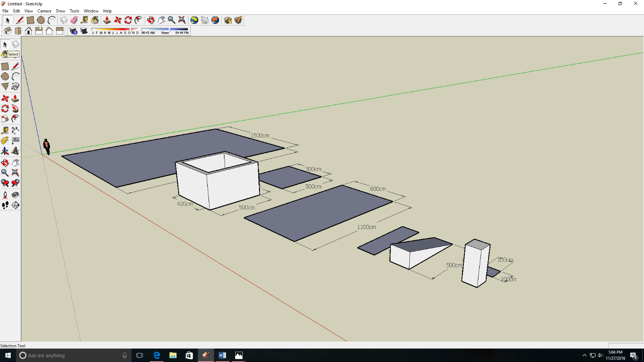Activate the Push/Pull tool in top toolbar
Viewport: 644px width, 362px height.
click(107, 20)
